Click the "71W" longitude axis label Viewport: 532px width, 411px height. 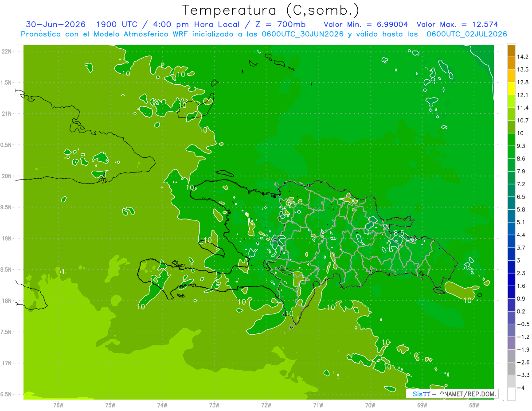pyautogui.click(x=318, y=405)
